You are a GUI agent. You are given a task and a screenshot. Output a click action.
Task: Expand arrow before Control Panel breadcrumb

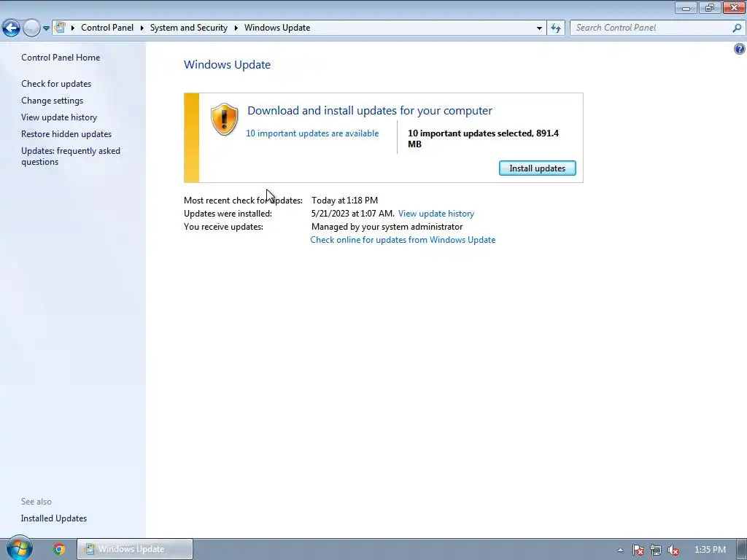coord(73,28)
